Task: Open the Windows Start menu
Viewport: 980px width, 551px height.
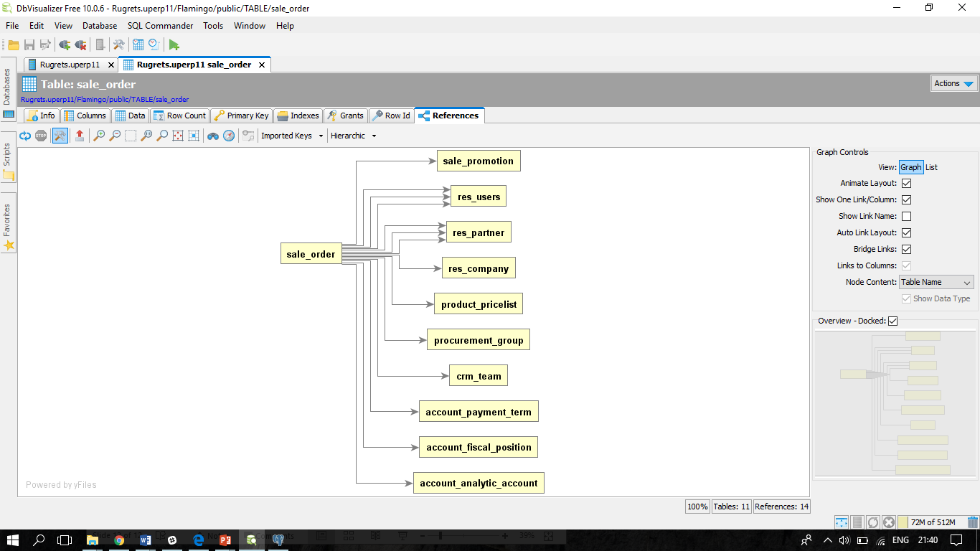Action: (x=14, y=540)
